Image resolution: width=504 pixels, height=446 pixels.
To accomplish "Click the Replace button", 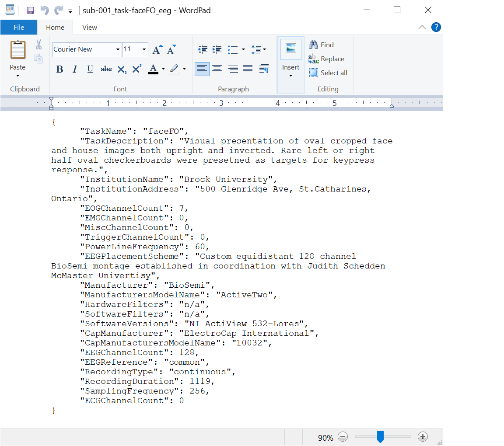I will click(x=327, y=59).
